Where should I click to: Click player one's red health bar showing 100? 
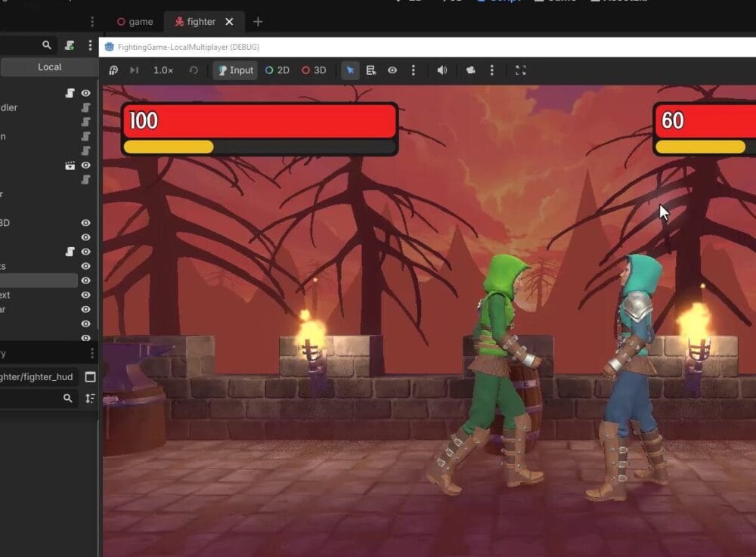[260, 121]
